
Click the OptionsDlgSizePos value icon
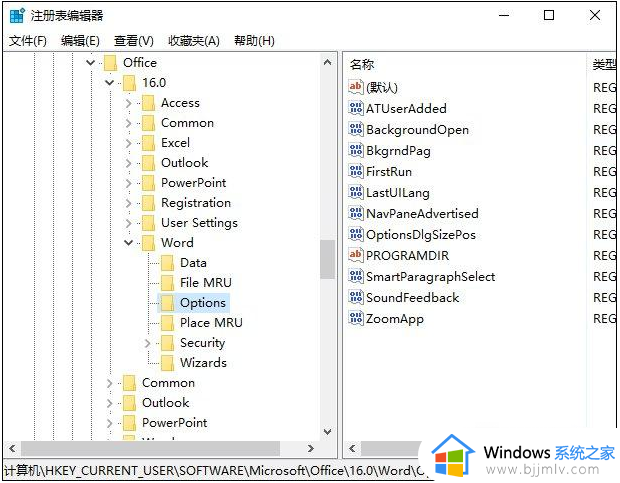tap(355, 234)
